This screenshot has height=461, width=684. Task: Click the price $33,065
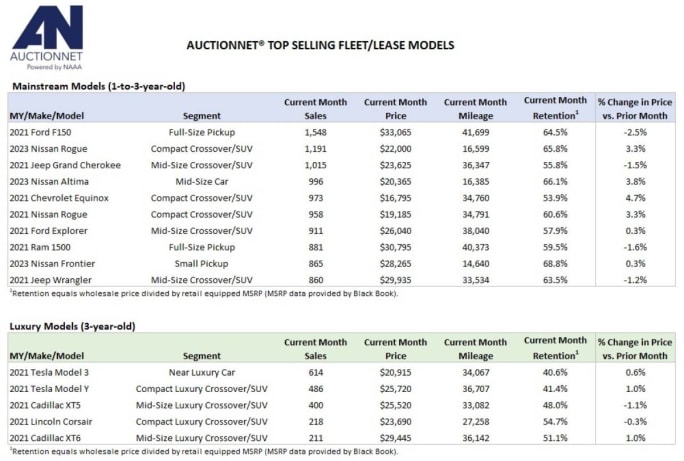[x=395, y=132]
